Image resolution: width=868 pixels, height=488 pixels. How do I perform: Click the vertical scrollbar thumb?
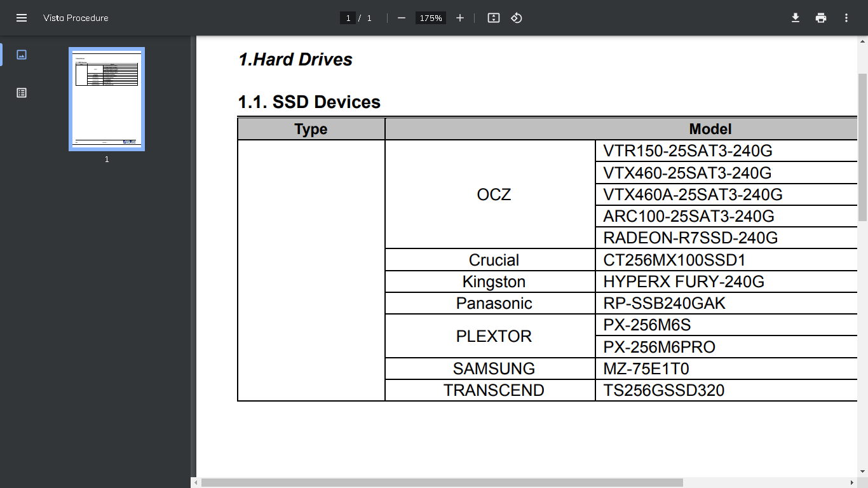(862, 147)
